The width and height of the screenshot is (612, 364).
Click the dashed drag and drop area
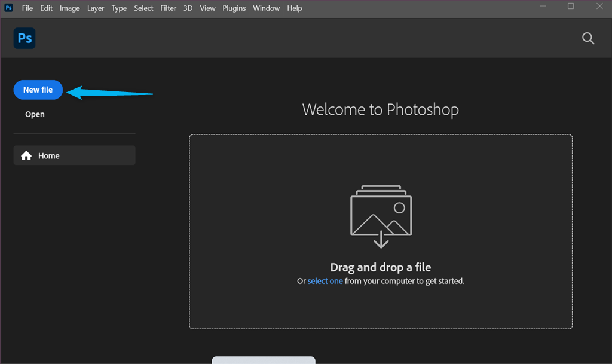pyautogui.click(x=381, y=232)
